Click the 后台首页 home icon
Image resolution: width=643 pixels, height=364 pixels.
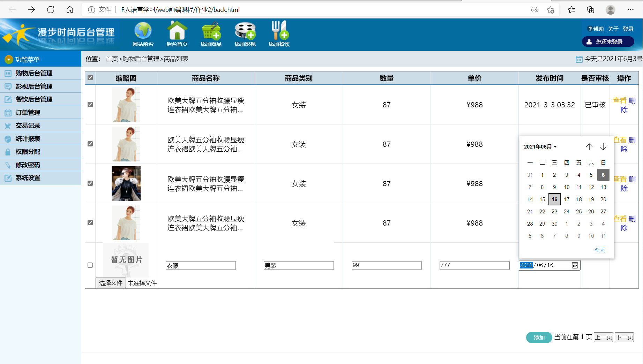tap(177, 33)
